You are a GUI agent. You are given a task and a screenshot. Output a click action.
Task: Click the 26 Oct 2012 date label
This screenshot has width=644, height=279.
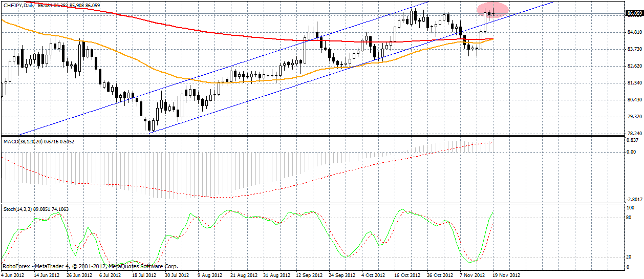coord(440,275)
